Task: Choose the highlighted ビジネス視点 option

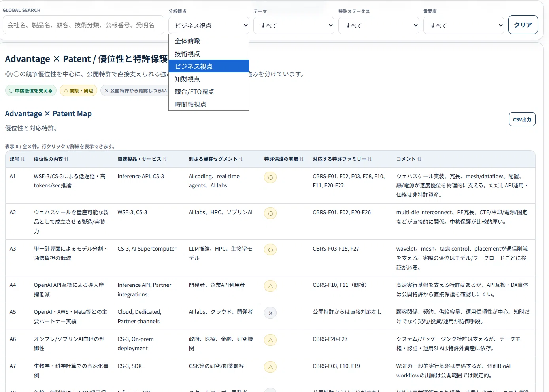Action: click(x=209, y=66)
